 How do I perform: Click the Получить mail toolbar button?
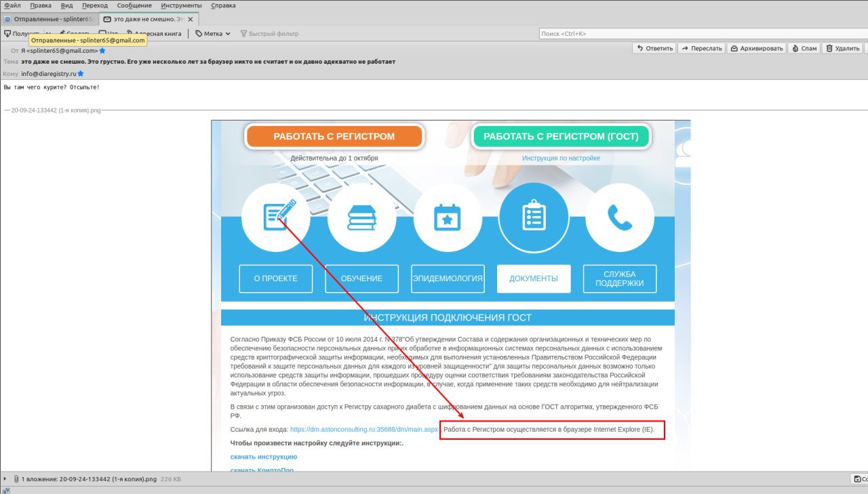[x=23, y=33]
